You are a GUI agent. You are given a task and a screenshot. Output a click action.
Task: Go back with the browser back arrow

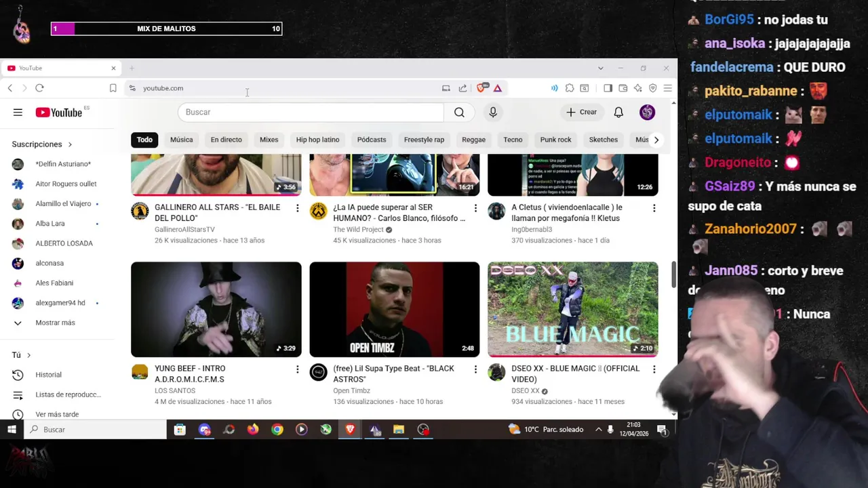(x=10, y=88)
